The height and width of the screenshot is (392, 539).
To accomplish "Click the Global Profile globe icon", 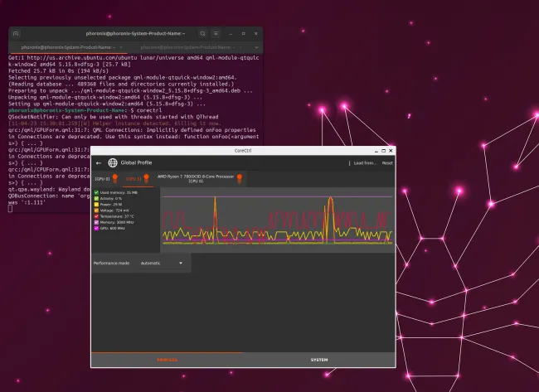I will click(x=114, y=163).
